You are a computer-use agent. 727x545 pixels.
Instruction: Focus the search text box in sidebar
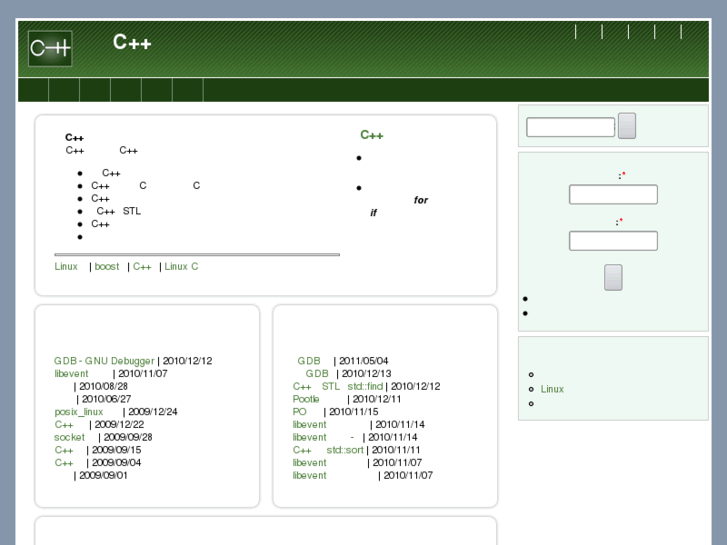coord(570,127)
